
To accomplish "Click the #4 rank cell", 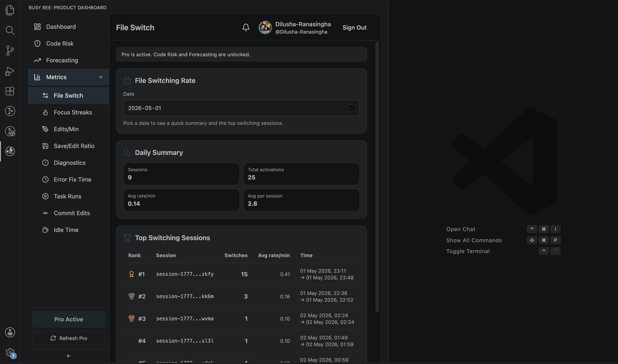I will tap(142, 341).
